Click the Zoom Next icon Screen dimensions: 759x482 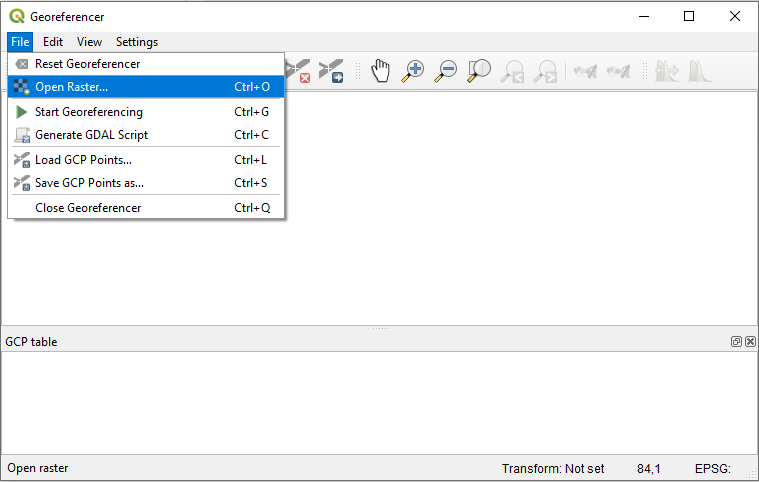[x=545, y=71]
